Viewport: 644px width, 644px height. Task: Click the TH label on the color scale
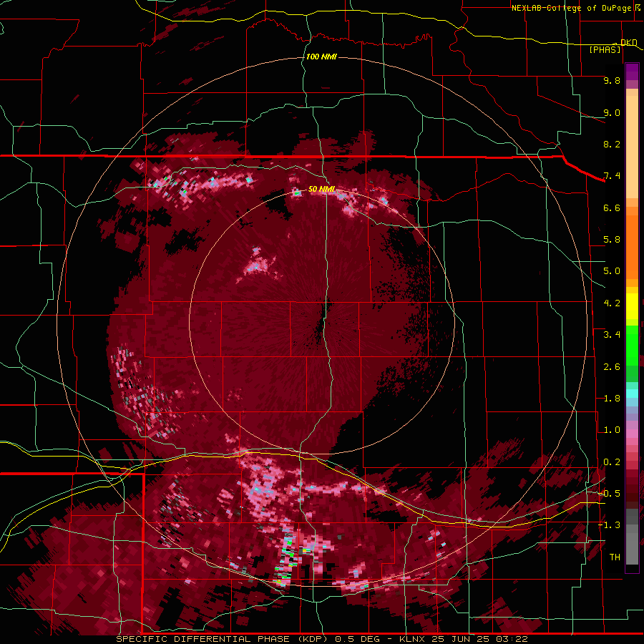615,557
